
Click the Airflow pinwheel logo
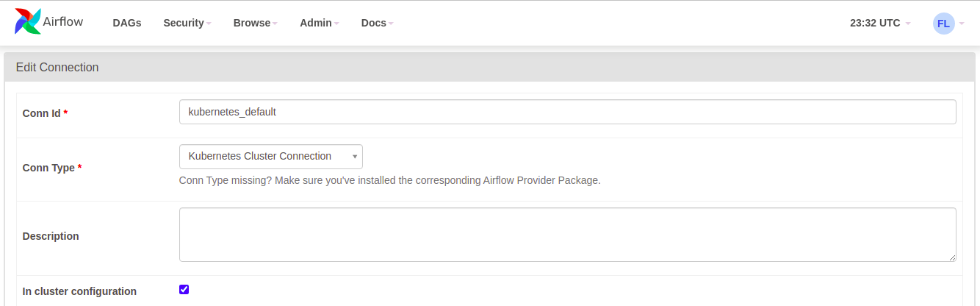28,22
